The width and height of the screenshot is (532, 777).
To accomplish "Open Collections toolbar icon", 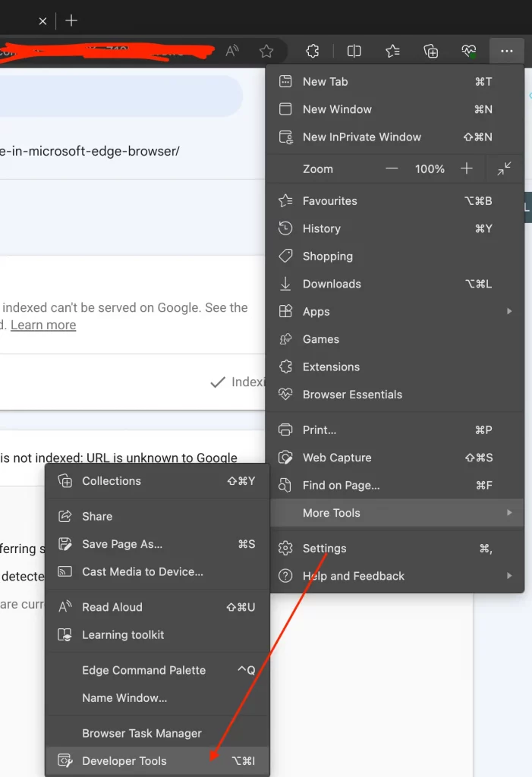I will 430,51.
